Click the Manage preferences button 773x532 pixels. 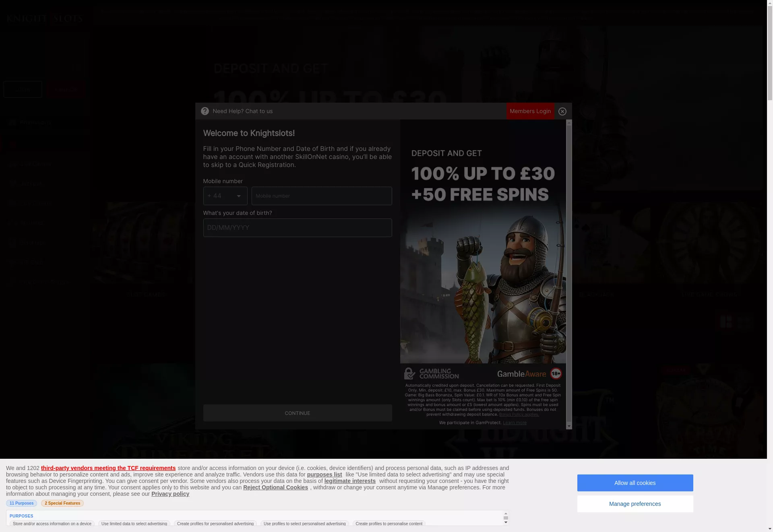(x=635, y=504)
